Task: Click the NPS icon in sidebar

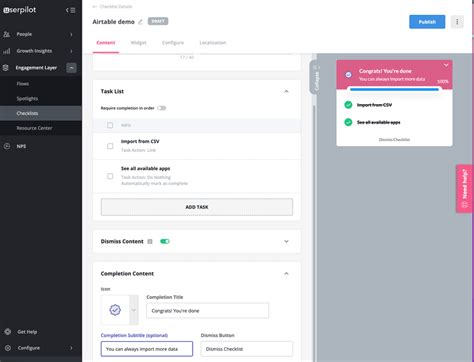Action: click(x=7, y=146)
